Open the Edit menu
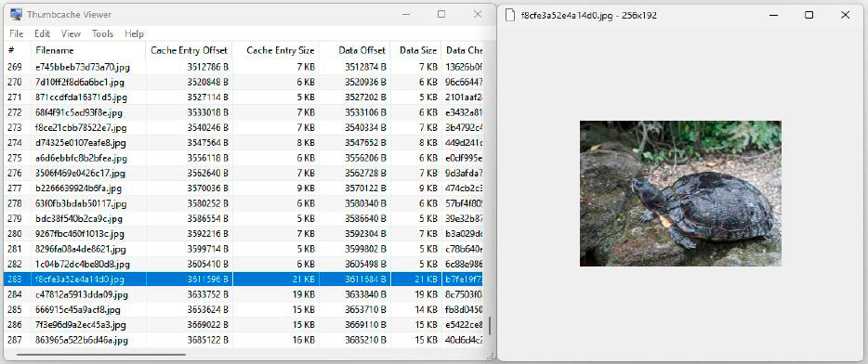The image size is (868, 364). pyautogui.click(x=42, y=33)
